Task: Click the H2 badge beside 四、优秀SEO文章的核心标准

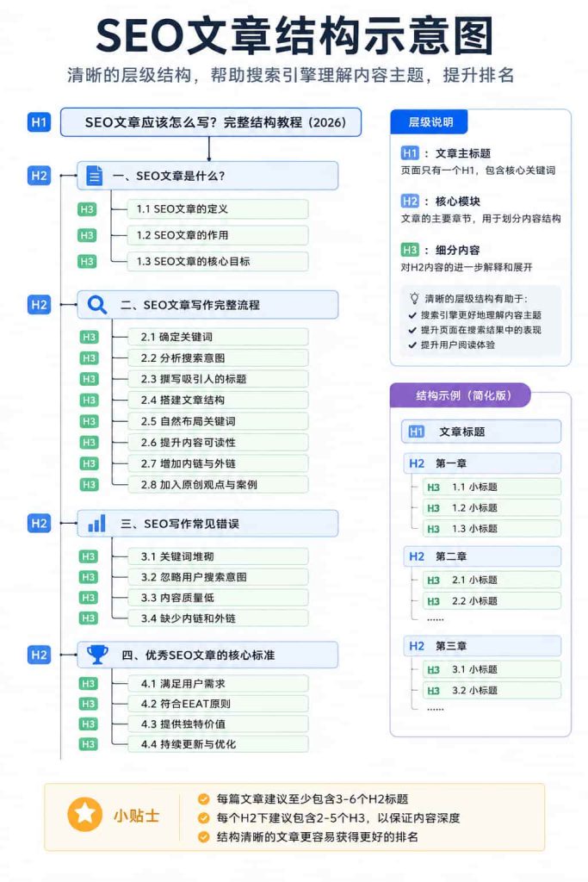Action: click(39, 655)
